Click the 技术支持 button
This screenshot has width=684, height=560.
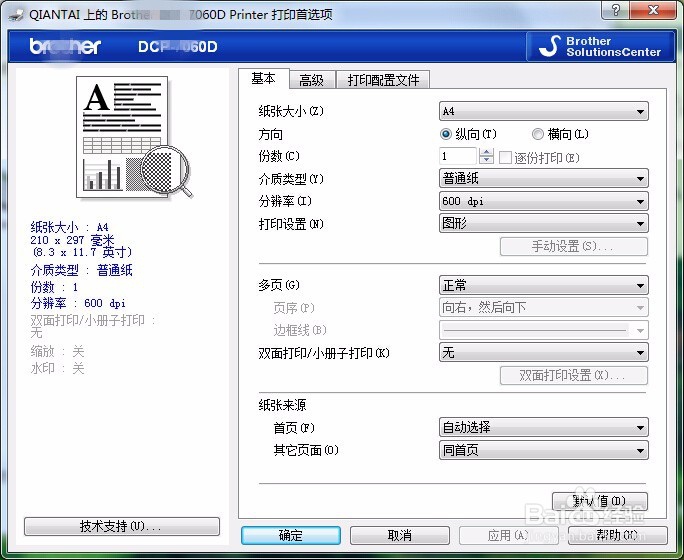122,526
